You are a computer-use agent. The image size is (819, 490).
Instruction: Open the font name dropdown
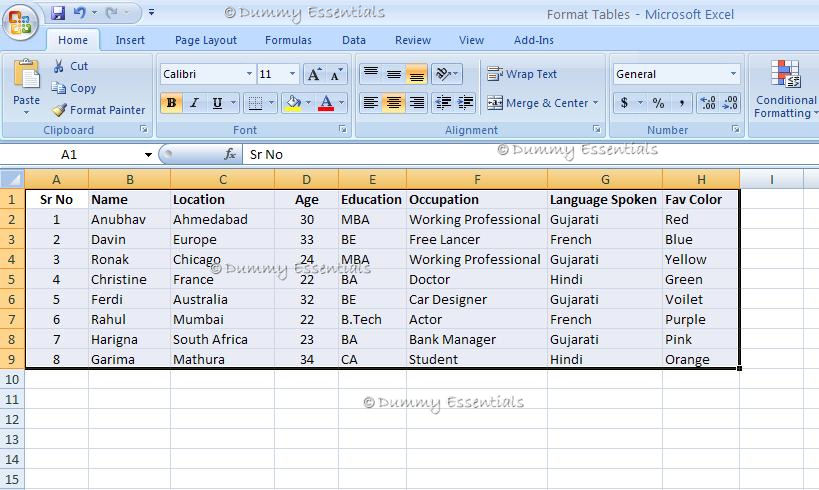[249, 74]
